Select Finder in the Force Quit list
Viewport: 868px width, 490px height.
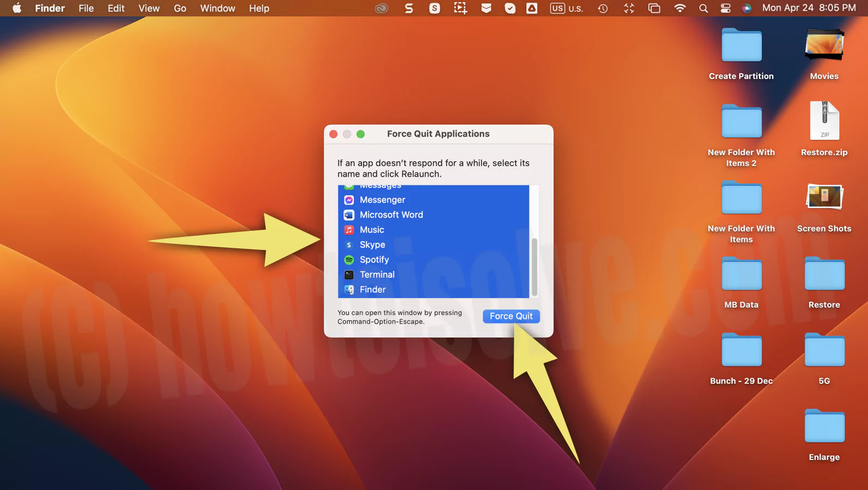[x=433, y=290]
